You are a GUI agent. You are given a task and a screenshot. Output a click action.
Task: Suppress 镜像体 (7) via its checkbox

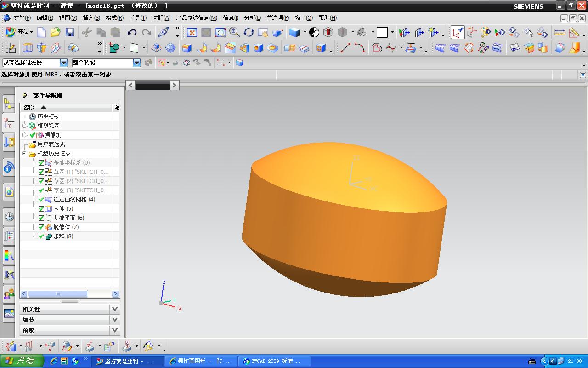[41, 227]
